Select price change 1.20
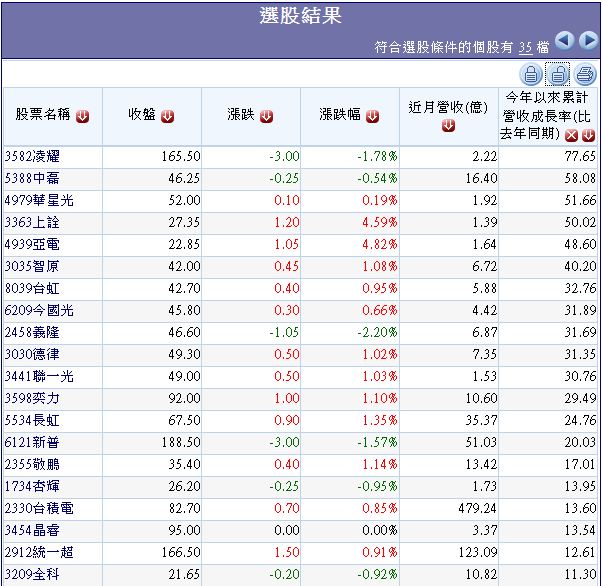The image size is (602, 586). (x=287, y=222)
